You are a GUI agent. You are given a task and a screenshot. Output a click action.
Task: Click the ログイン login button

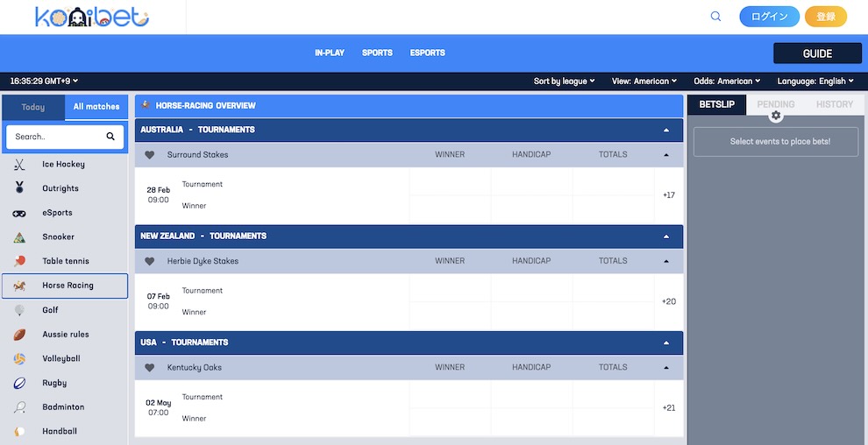770,17
